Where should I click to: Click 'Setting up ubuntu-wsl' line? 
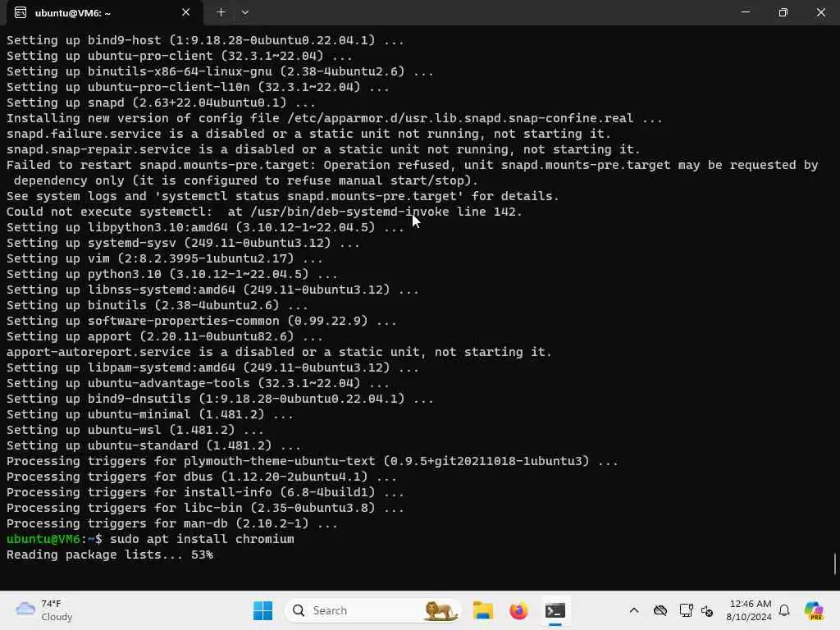(135, 430)
